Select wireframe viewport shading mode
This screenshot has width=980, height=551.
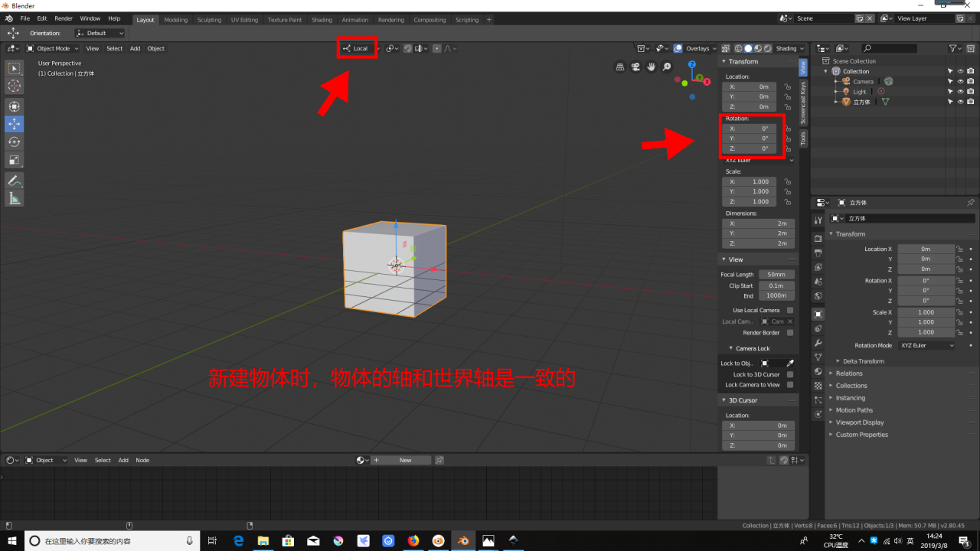coord(739,48)
